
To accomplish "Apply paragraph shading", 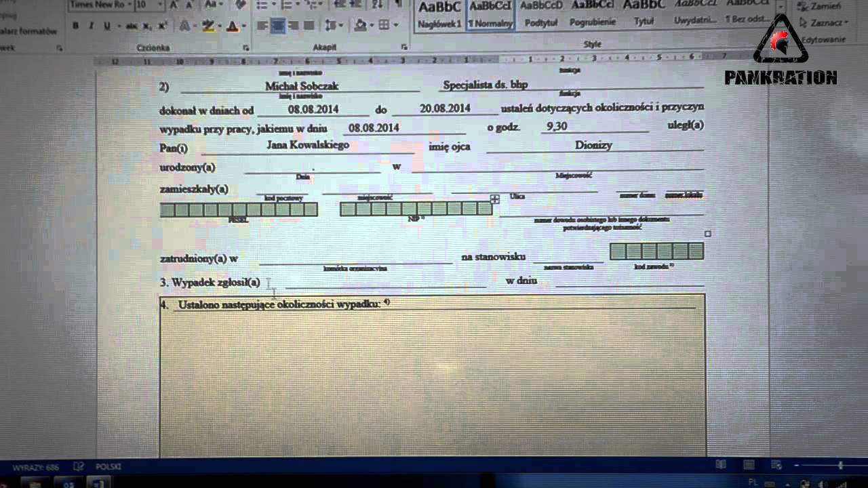I will [360, 26].
